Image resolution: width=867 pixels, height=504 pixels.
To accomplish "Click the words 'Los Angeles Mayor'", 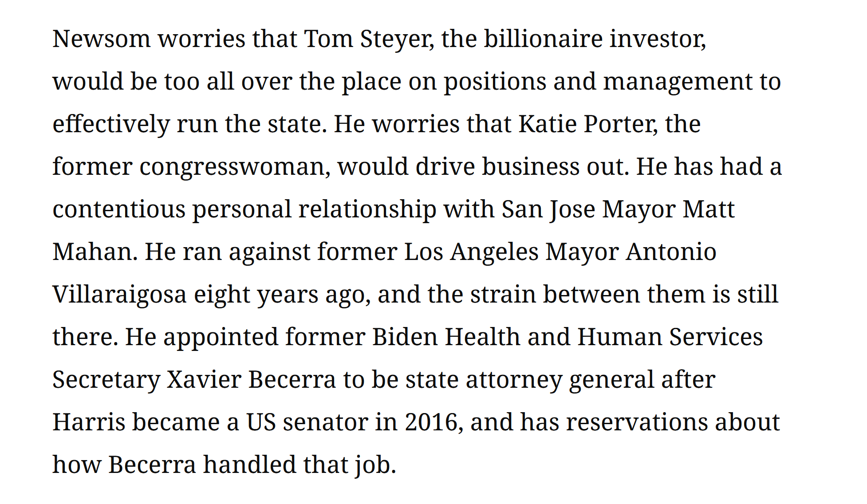I will click(512, 252).
